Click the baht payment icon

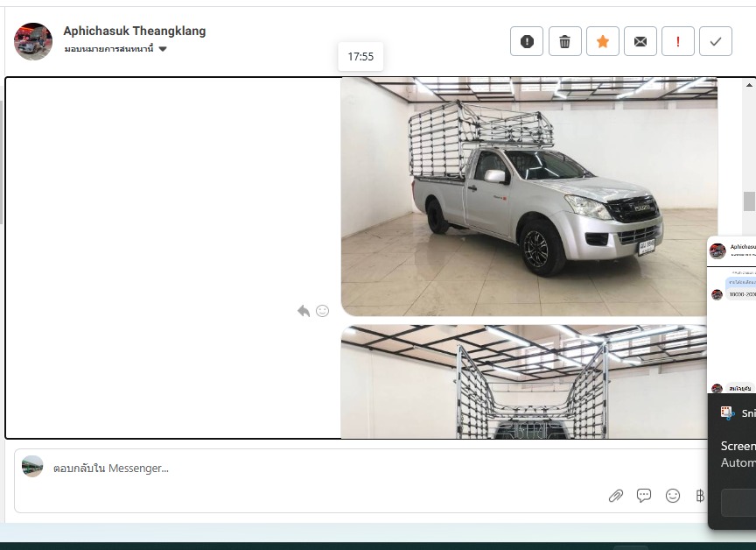pos(700,496)
